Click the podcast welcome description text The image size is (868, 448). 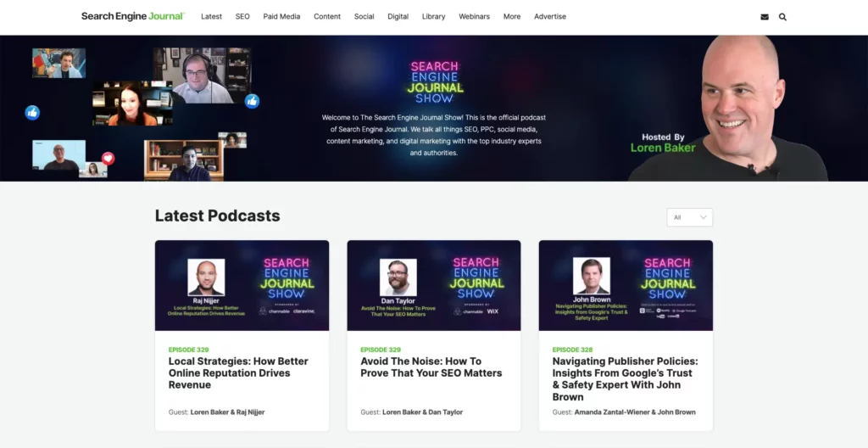[434, 135]
